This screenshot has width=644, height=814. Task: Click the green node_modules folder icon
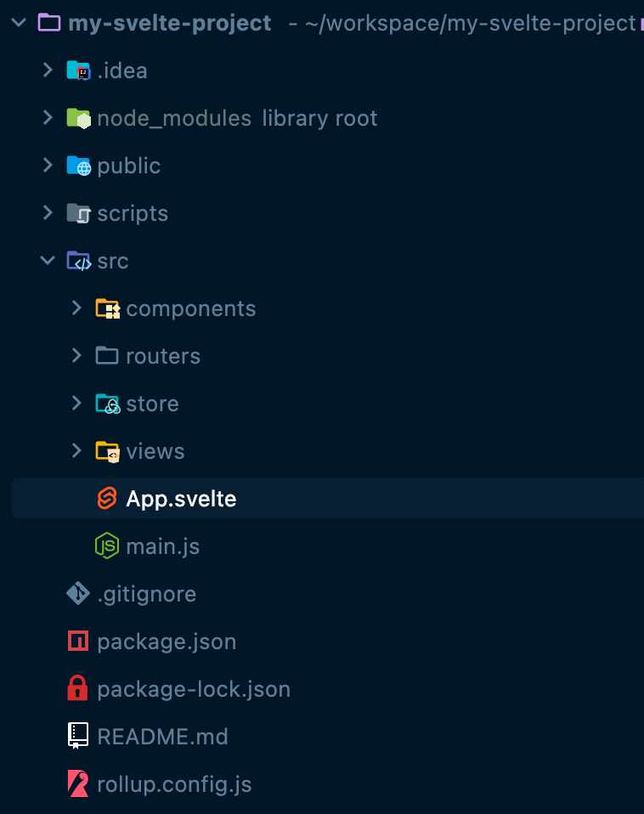pos(79,118)
